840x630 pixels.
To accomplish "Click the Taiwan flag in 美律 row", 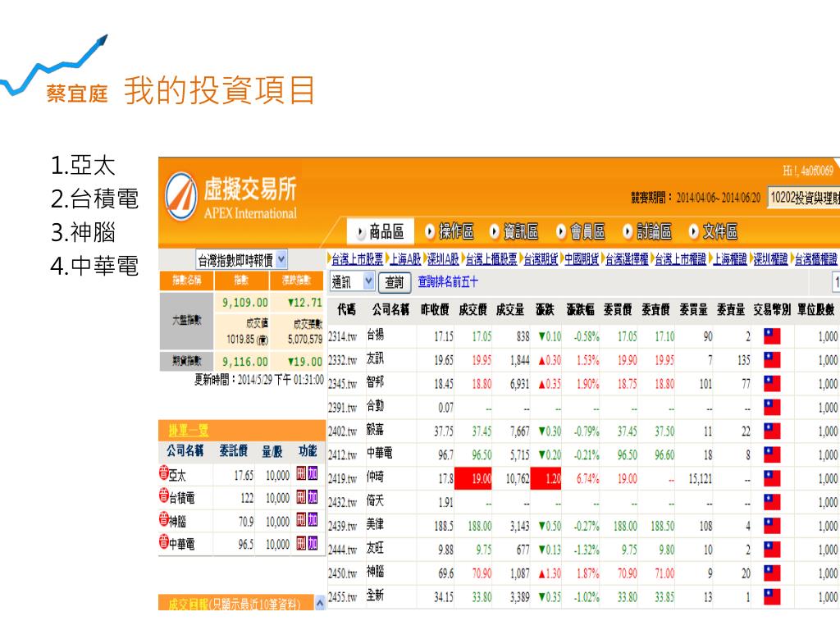I will 772,526.
